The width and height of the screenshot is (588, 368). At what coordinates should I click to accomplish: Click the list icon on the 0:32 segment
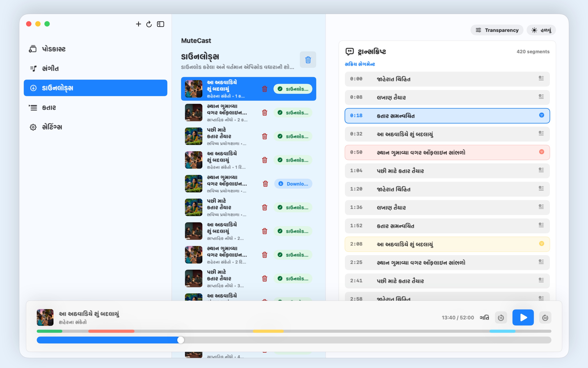(x=541, y=133)
